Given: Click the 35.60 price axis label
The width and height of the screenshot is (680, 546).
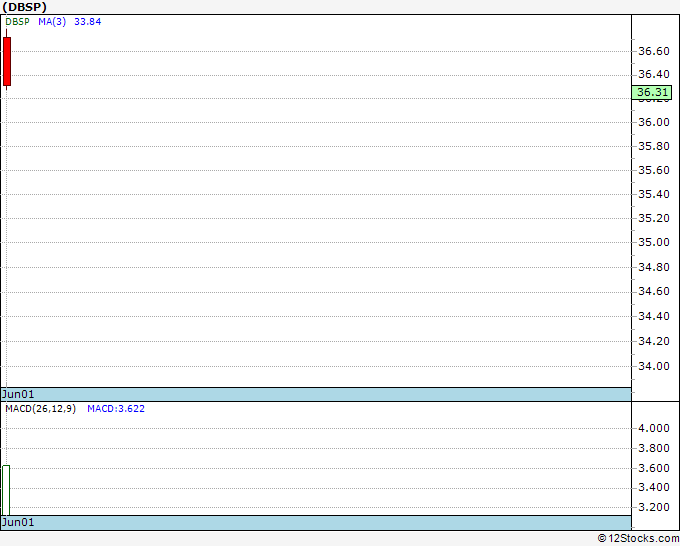Looking at the screenshot, I should [654, 170].
